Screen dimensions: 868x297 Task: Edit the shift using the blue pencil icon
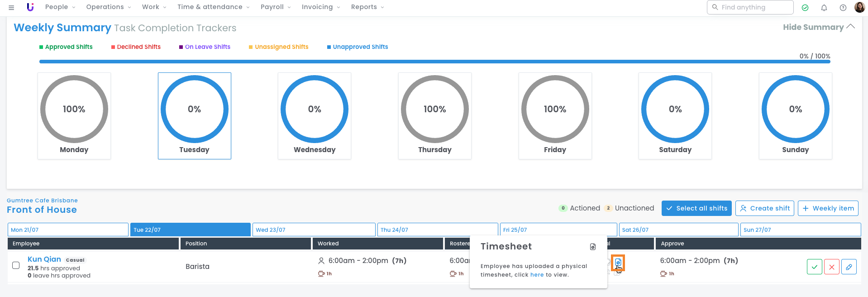pos(849,267)
